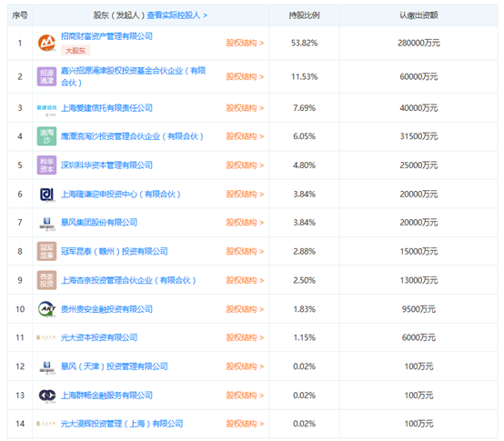The width and height of the screenshot is (504, 441).
Task: Click the 招商财富资产管理有限公司 orange logo
Action: [x=46, y=43]
